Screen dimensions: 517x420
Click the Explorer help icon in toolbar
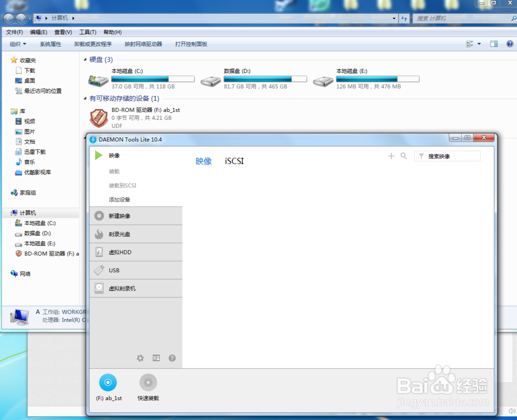pyautogui.click(x=510, y=44)
